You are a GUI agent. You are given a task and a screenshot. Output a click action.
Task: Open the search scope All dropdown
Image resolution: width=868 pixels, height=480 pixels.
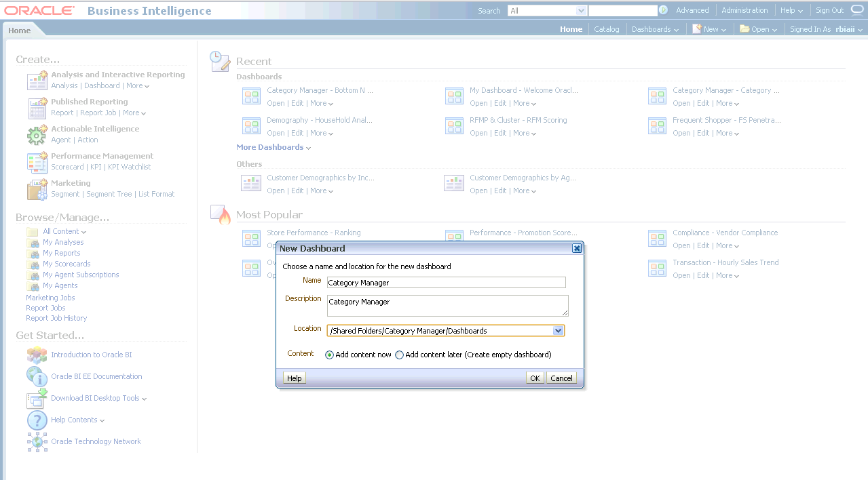point(581,11)
